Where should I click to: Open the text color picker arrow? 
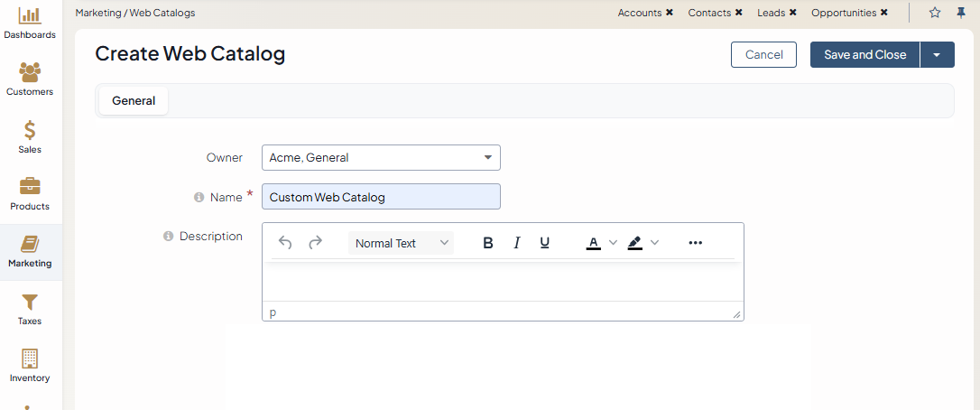[614, 243]
